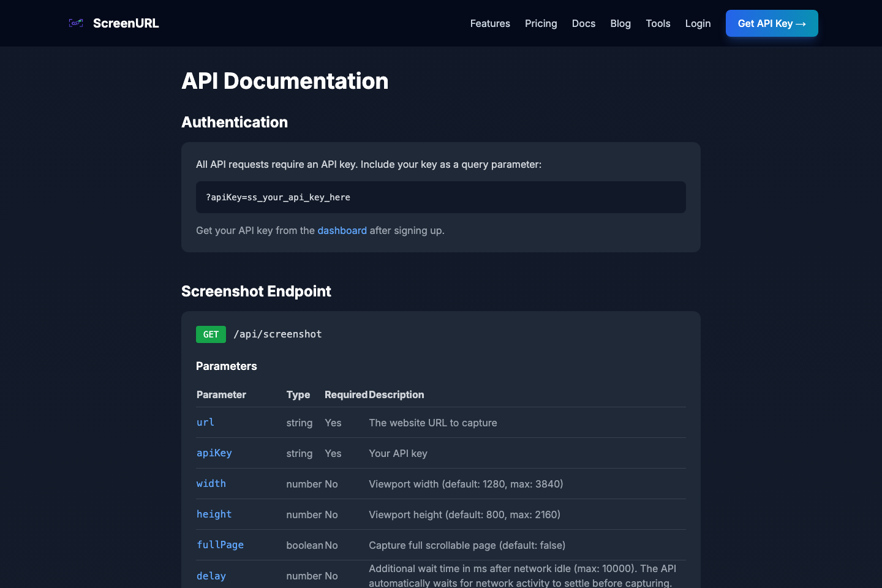Switch to the Docs section

coord(583,23)
